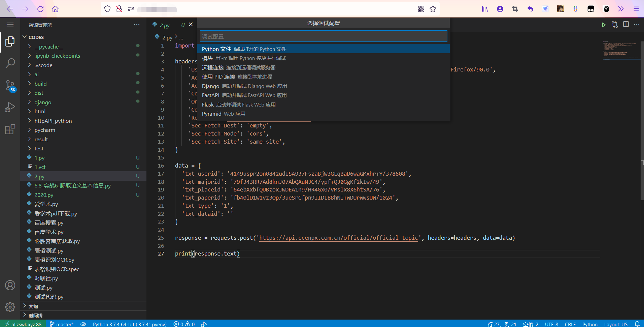Click the browser Back arrow
Image resolution: width=644 pixels, height=327 pixels.
[x=10, y=9]
